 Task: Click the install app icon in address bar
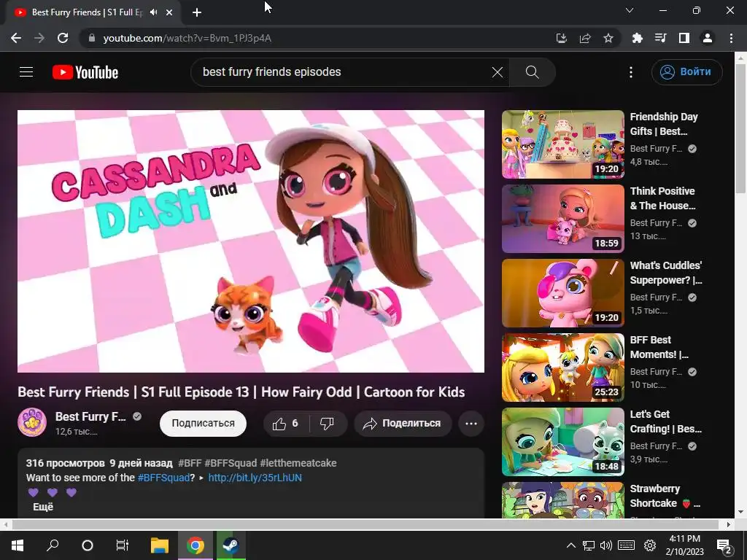(562, 38)
